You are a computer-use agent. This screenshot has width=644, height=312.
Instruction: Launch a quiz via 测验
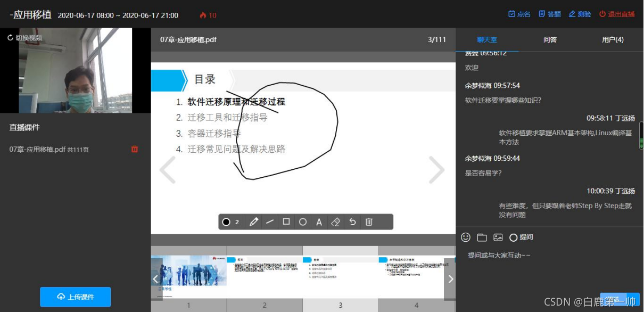click(580, 14)
